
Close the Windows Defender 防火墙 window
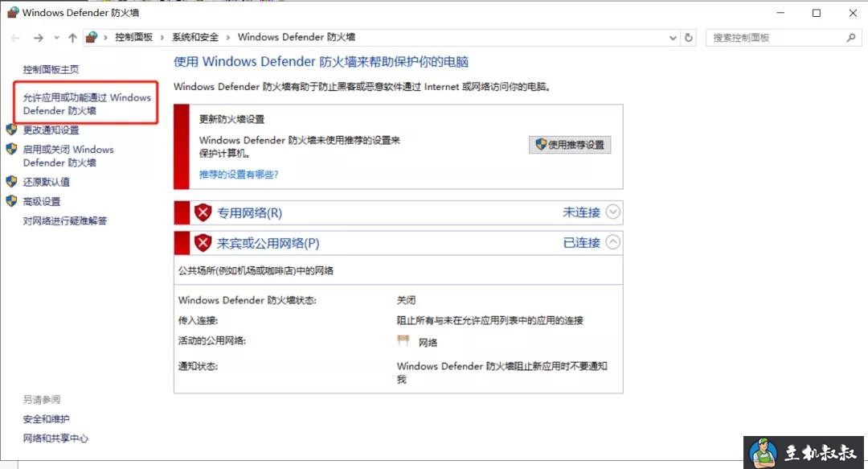(853, 13)
